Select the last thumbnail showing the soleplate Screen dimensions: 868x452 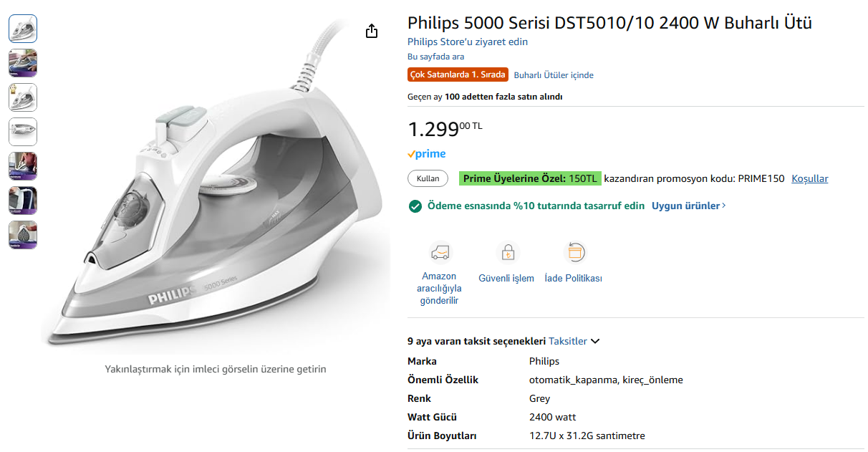23,235
